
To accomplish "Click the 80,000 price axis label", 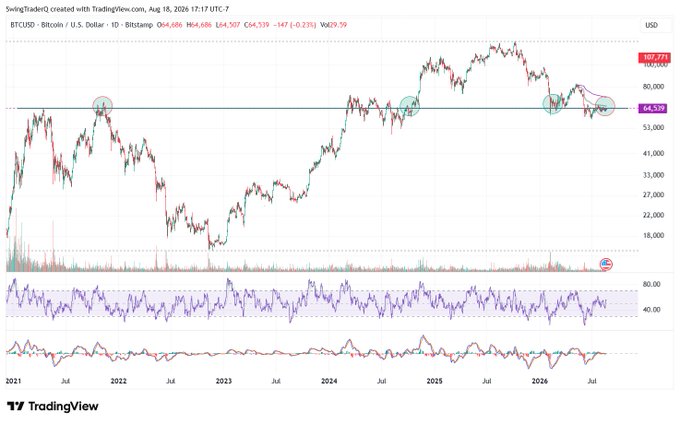I will pyautogui.click(x=653, y=86).
